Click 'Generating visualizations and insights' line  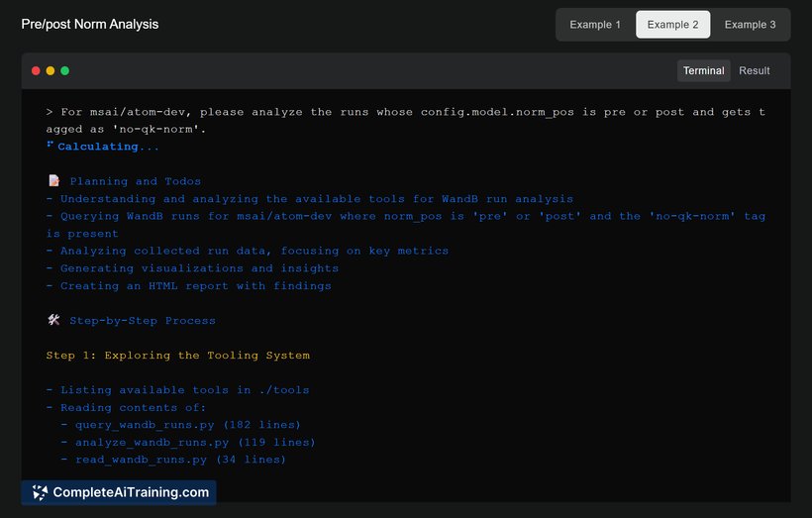(192, 268)
